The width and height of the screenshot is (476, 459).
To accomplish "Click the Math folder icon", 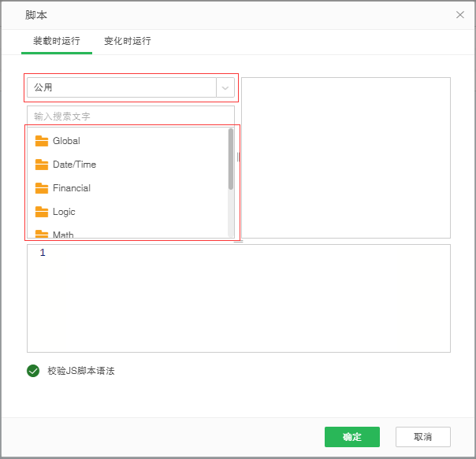I will pyautogui.click(x=42, y=234).
